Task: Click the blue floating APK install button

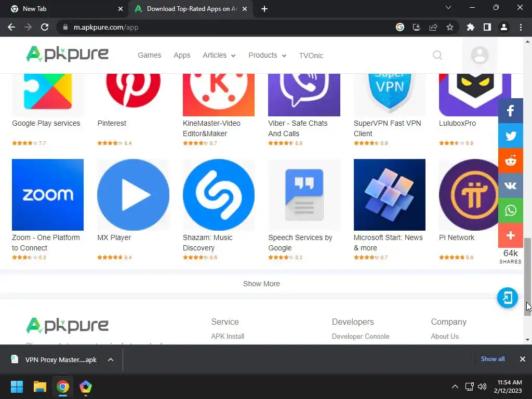Action: [x=507, y=298]
